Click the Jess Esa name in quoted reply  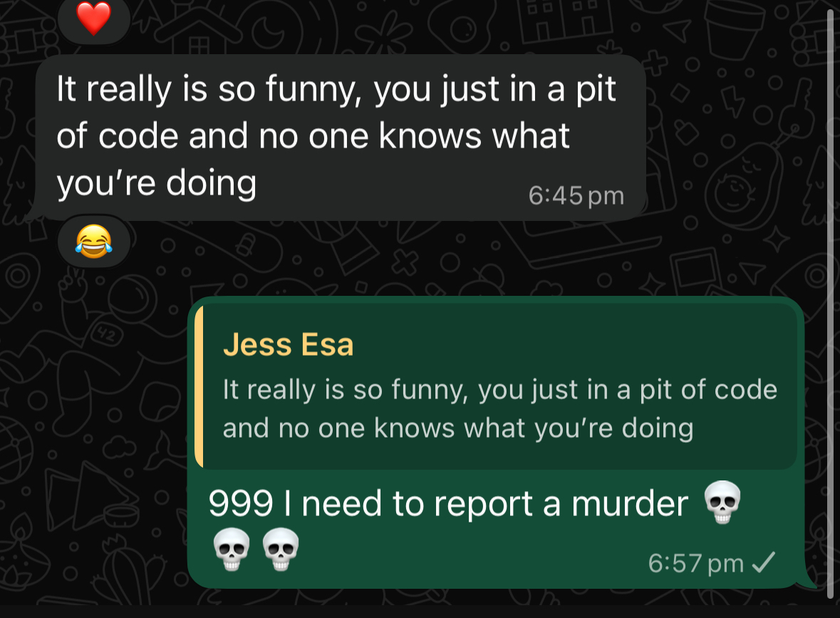[289, 345]
